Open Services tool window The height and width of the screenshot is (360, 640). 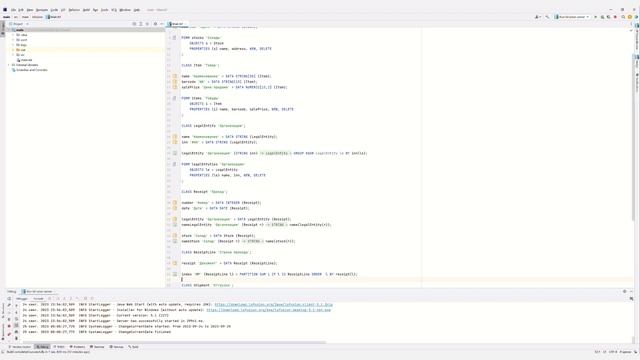pyautogui.click(x=116, y=347)
